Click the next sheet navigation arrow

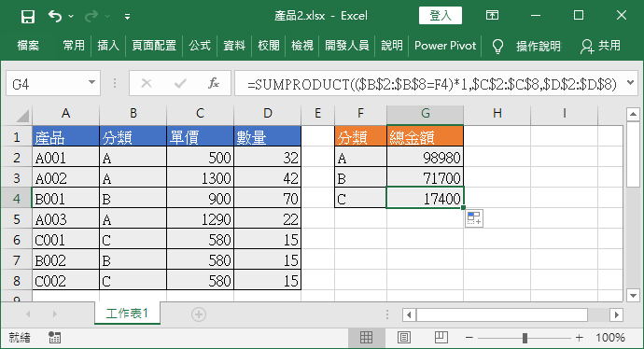55,314
